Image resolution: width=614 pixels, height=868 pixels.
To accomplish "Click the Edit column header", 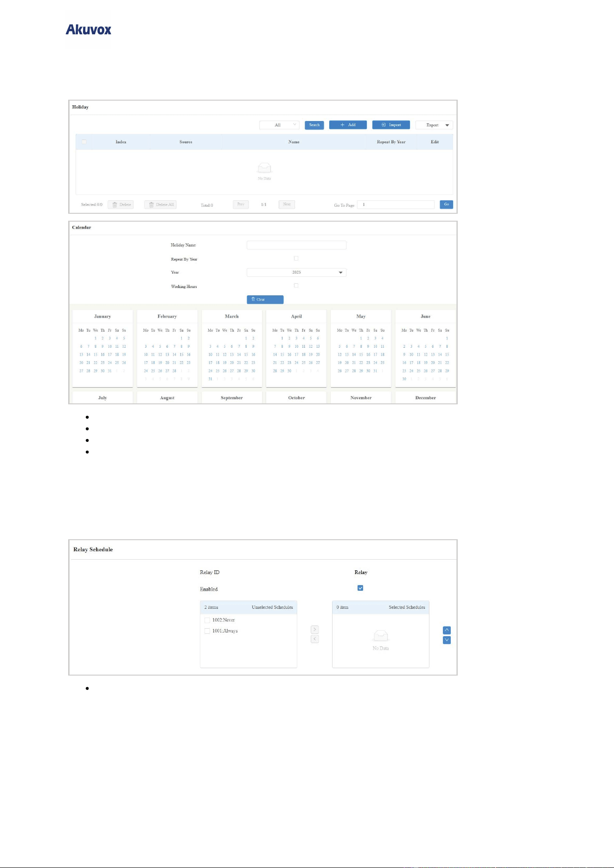I will point(435,142).
